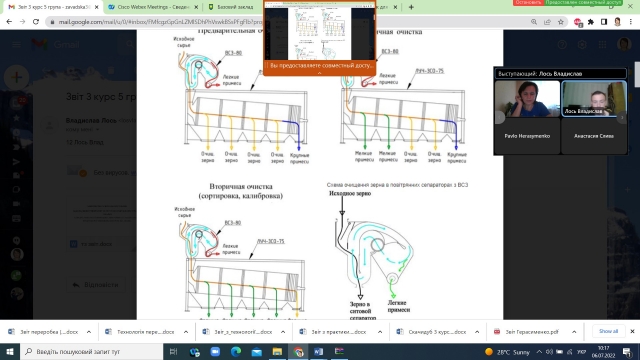Click the volume icon in system tray
This screenshot has height=360, width=640.
(x=549, y=352)
